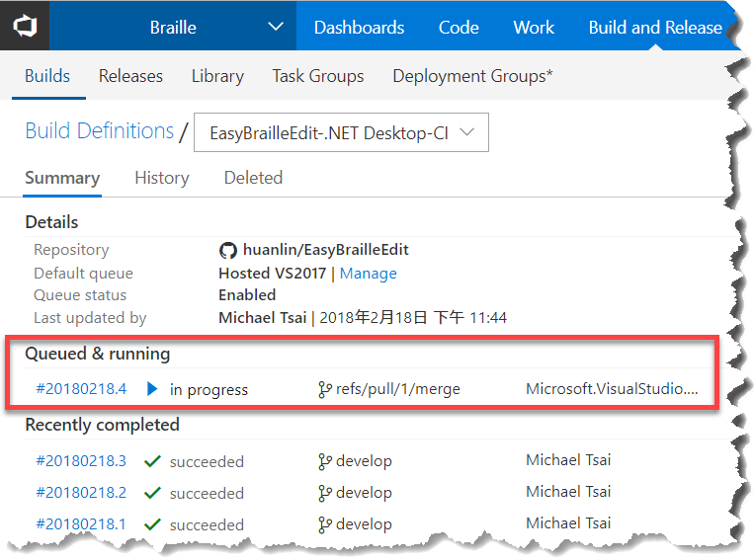Screen dimensions: 754x560
Task: Switch to the Task Groups tab
Action: coord(318,76)
